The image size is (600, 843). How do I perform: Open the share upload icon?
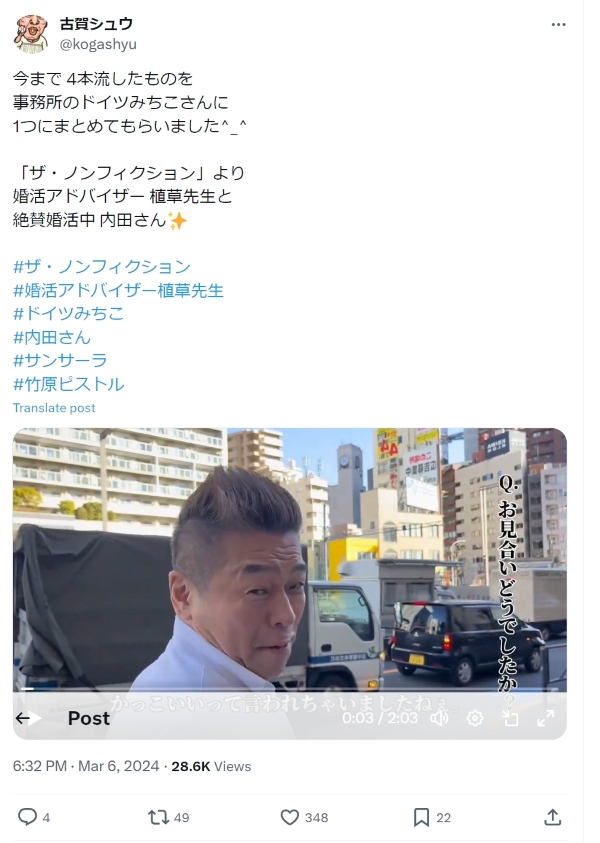[x=553, y=817]
